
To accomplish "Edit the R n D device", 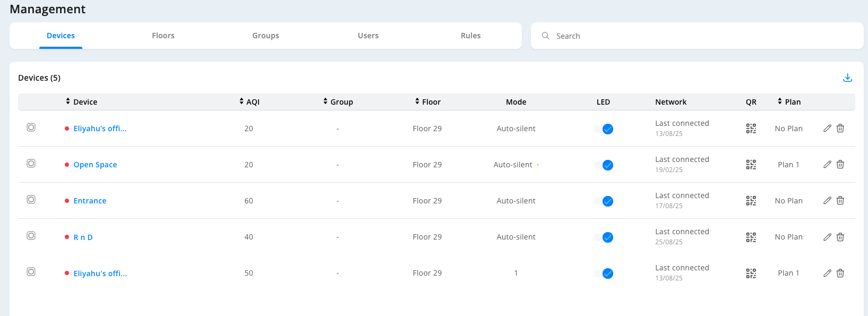I will 827,237.
